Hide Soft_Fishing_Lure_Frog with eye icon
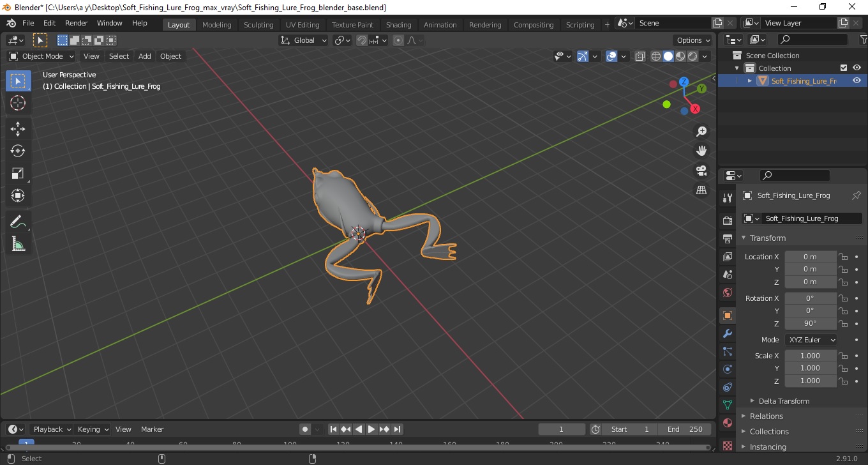The height and width of the screenshot is (465, 868). tap(857, 80)
